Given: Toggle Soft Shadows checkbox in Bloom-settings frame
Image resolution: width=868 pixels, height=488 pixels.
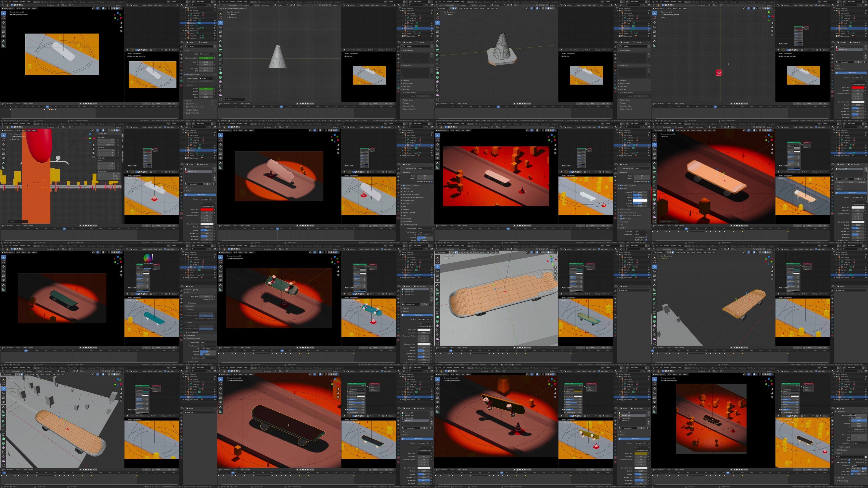Looking at the screenshot, I should pyautogui.click(x=646, y=240).
